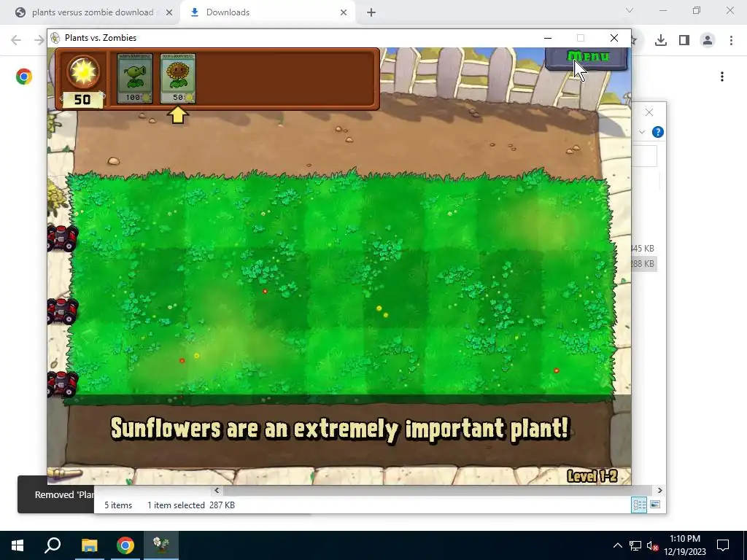Switch File Explorer to large icons view
Image resolution: width=747 pixels, height=560 pixels.
tap(656, 505)
